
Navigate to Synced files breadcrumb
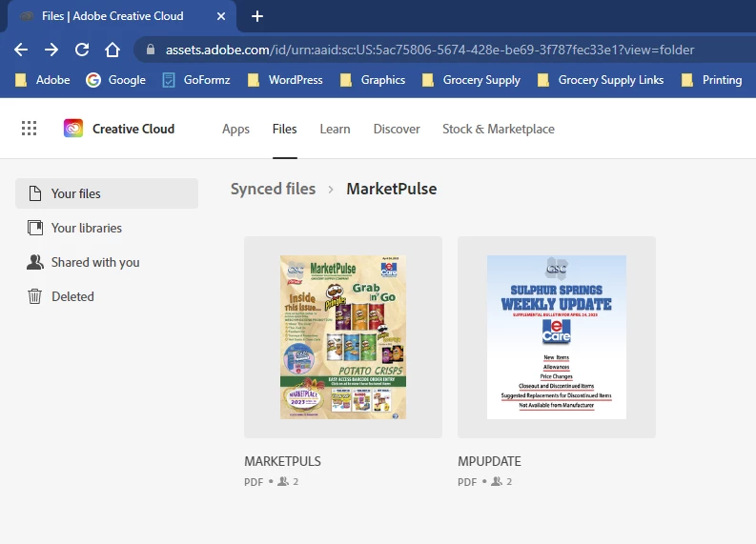click(x=273, y=189)
